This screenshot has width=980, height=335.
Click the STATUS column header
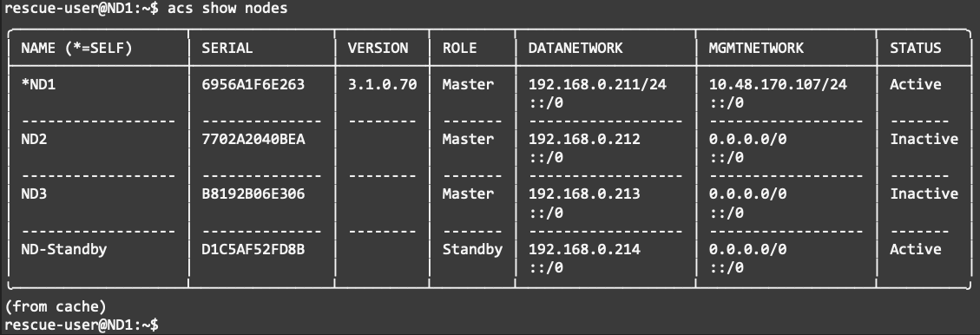click(x=916, y=48)
